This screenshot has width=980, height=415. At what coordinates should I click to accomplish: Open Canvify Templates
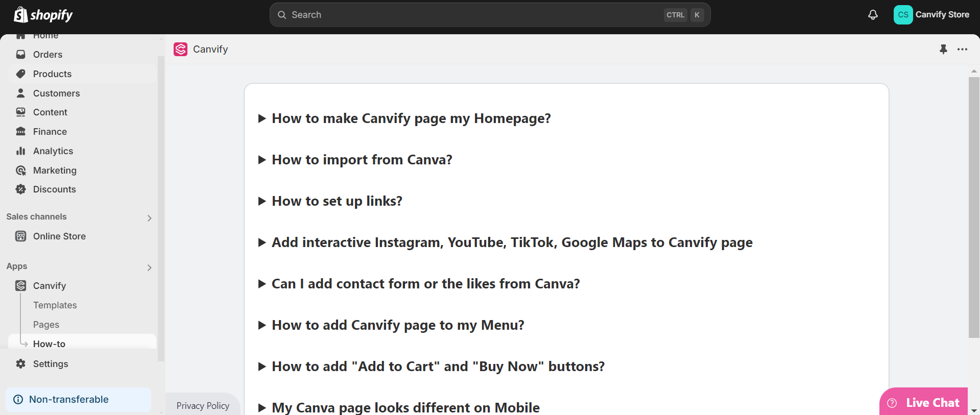click(x=55, y=305)
